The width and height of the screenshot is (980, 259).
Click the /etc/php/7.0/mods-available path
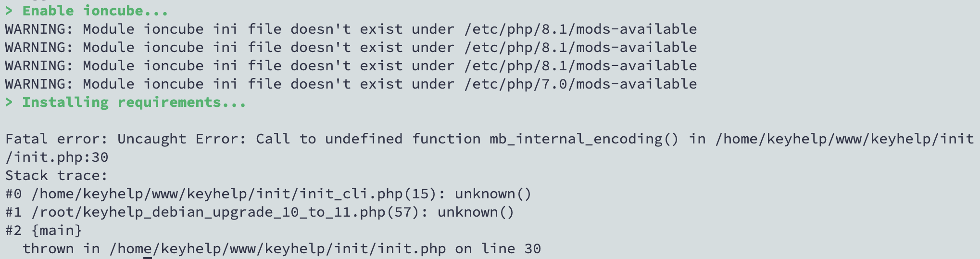[580, 84]
